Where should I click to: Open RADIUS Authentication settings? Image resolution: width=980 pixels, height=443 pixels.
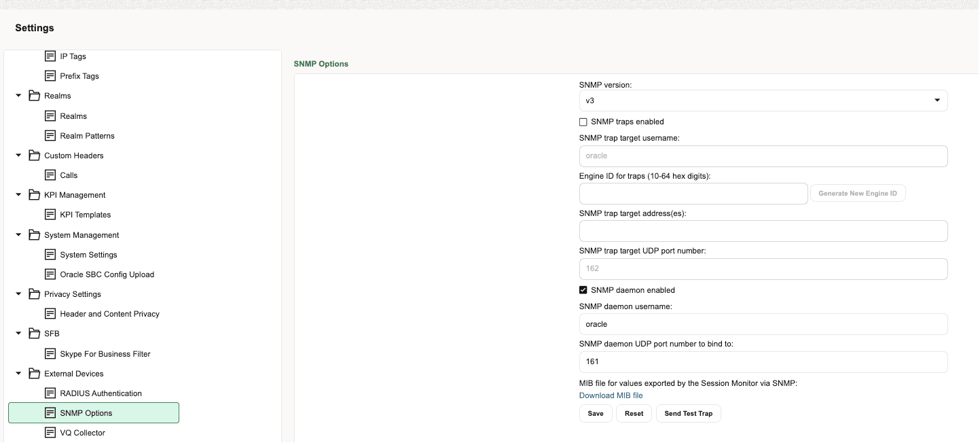(100, 393)
